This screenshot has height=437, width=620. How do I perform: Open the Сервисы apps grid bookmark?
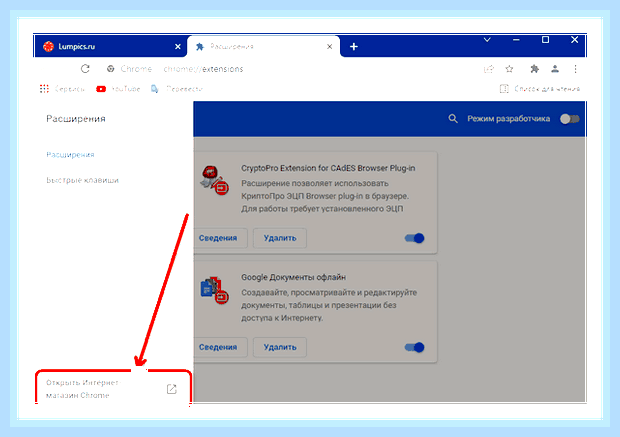coord(62,89)
